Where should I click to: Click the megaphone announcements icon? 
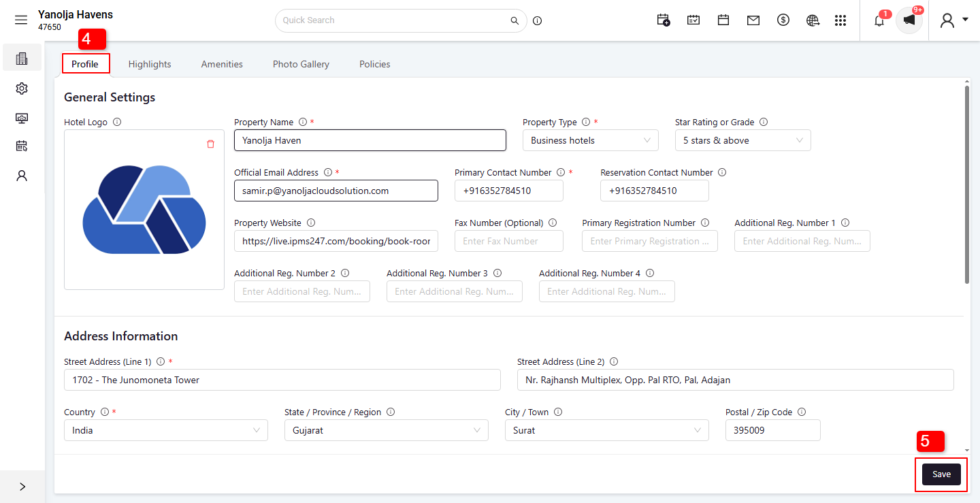(909, 20)
